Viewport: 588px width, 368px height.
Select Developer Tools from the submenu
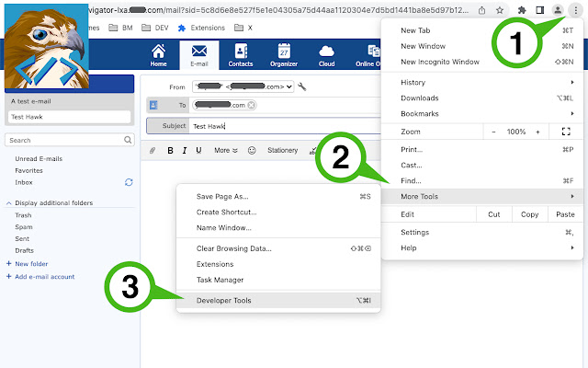223,300
